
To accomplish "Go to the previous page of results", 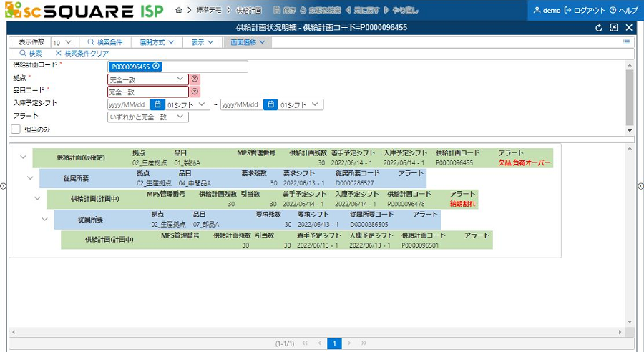I will (x=320, y=343).
